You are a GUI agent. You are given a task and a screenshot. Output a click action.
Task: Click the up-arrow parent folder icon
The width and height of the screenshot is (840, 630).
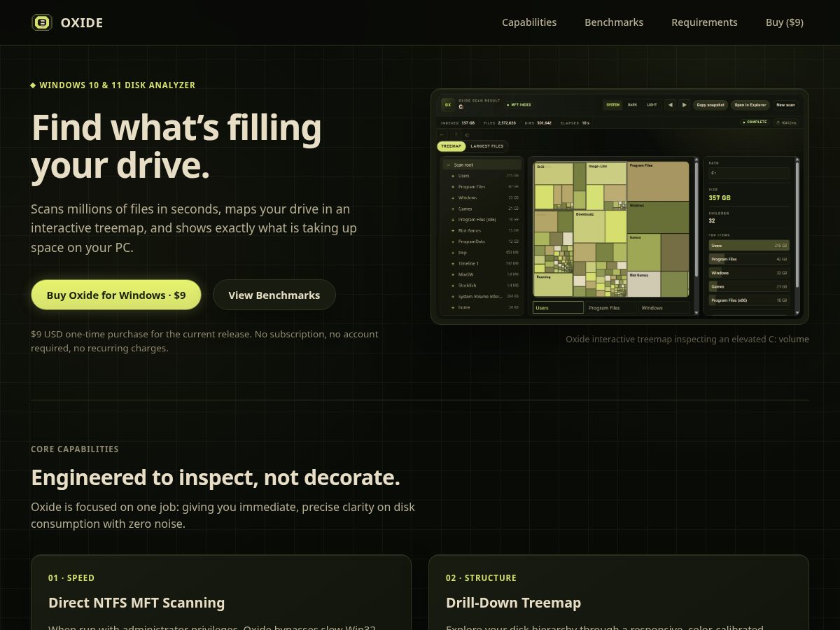click(456, 134)
